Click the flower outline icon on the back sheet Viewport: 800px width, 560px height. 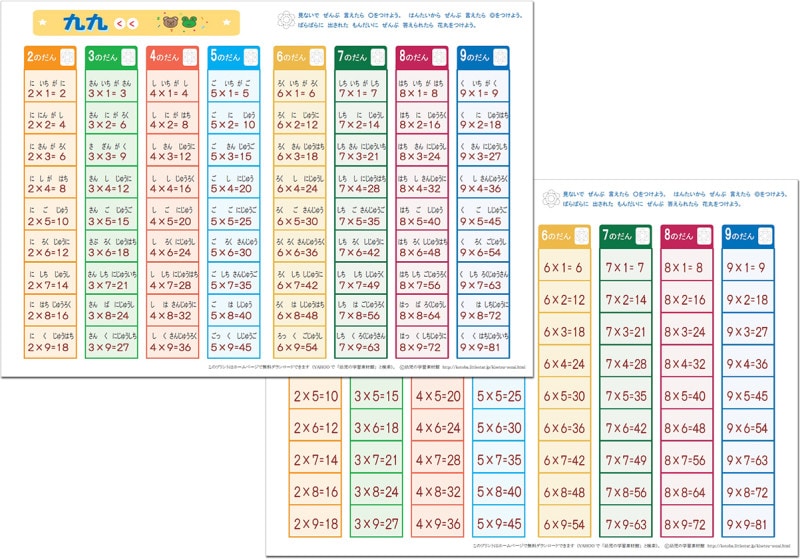[x=551, y=198]
